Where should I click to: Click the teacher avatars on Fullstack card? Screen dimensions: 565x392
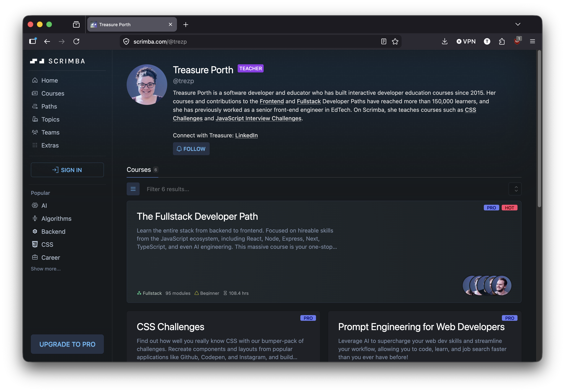(487, 285)
